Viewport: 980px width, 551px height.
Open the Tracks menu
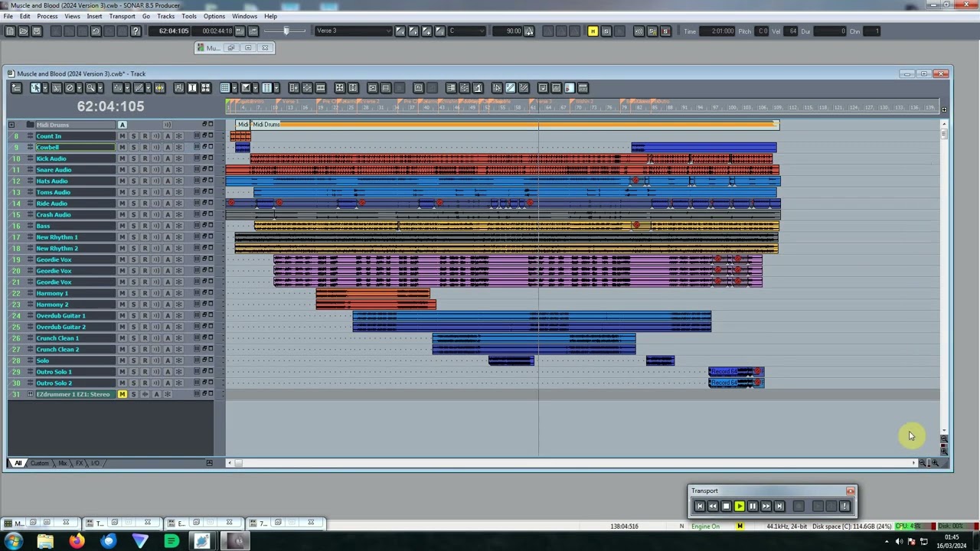point(165,16)
